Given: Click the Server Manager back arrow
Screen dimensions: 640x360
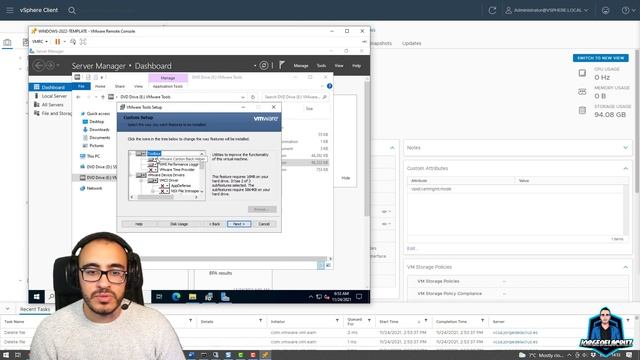Looking at the screenshot, I should (39, 65).
